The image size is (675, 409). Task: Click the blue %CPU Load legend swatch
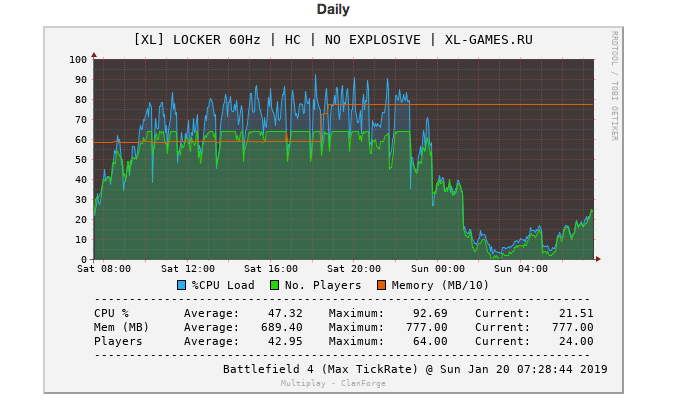(182, 285)
